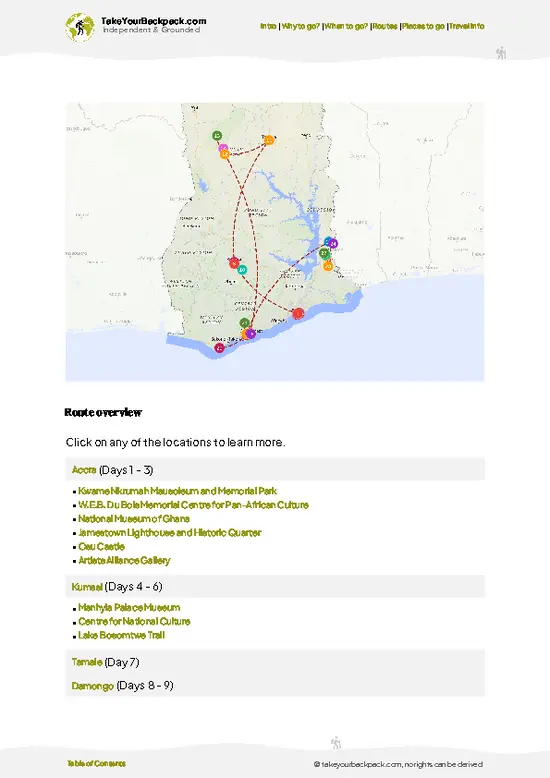This screenshot has height=778, width=550.
Task: Open the Accra location link
Action: click(84, 470)
